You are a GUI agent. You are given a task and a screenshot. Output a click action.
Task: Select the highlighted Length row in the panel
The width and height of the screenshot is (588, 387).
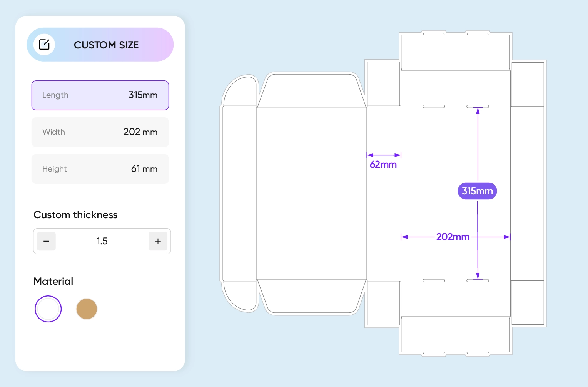click(x=100, y=95)
